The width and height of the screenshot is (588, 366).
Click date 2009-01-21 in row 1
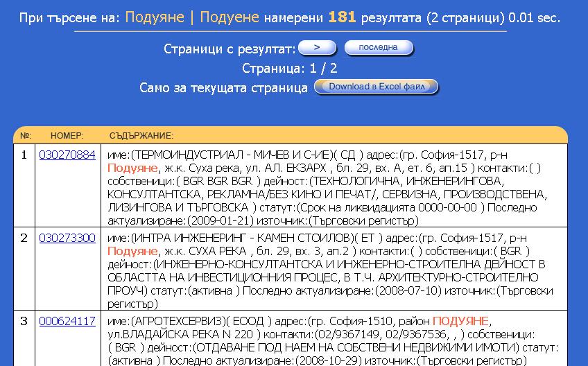tap(220, 220)
